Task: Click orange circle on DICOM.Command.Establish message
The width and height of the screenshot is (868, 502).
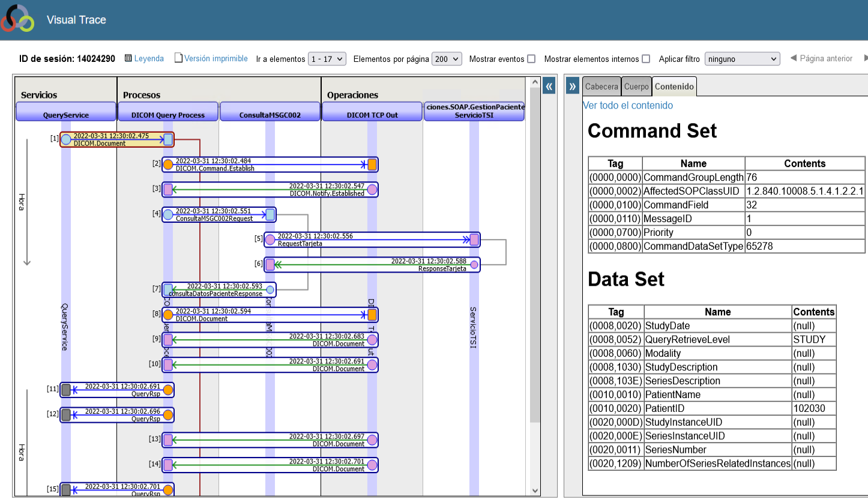Action: pos(169,165)
